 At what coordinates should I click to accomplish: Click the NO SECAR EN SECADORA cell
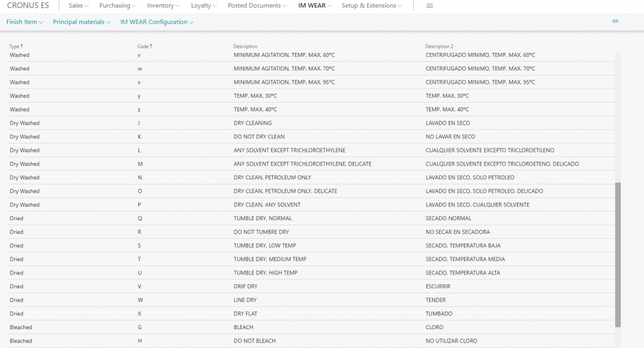[x=458, y=232]
